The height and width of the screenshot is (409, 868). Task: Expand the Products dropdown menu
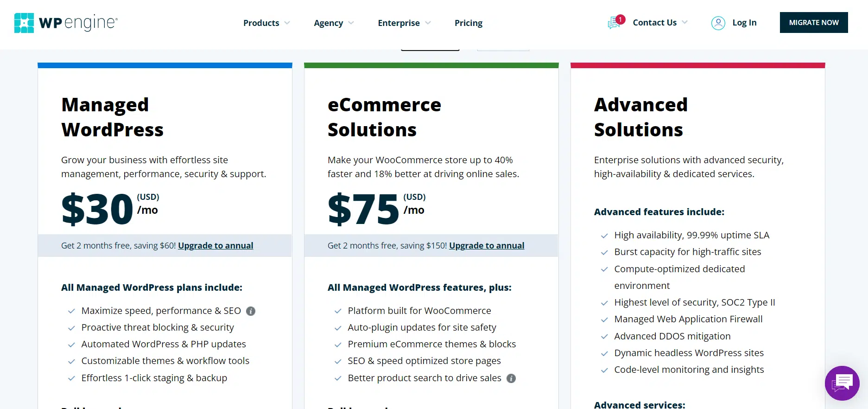(x=266, y=23)
